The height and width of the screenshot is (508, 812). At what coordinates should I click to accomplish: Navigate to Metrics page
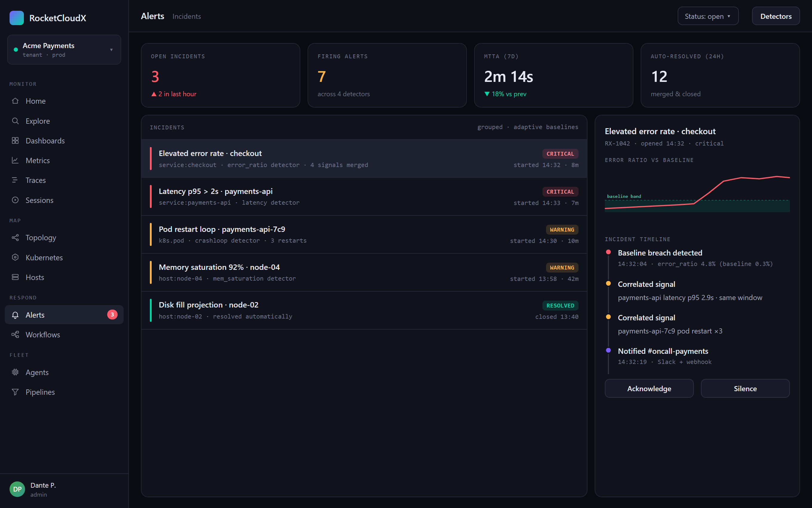coord(64,160)
